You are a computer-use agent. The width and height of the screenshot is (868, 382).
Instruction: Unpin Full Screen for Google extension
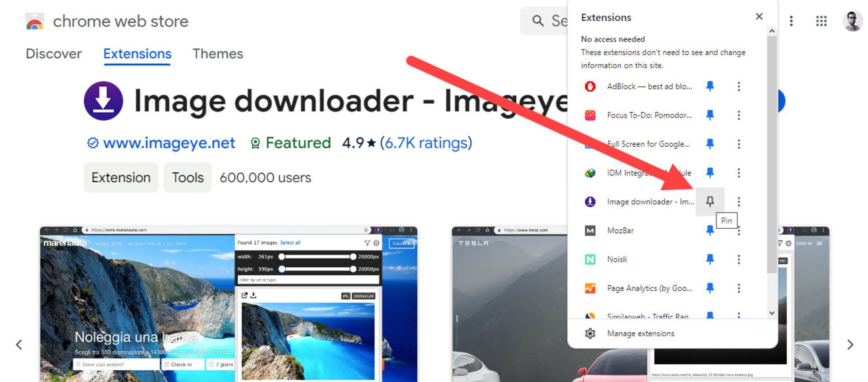coord(710,144)
